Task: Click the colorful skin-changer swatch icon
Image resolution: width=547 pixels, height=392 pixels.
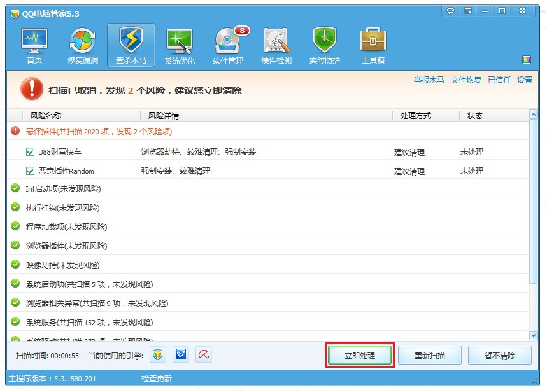Action: coord(527,60)
